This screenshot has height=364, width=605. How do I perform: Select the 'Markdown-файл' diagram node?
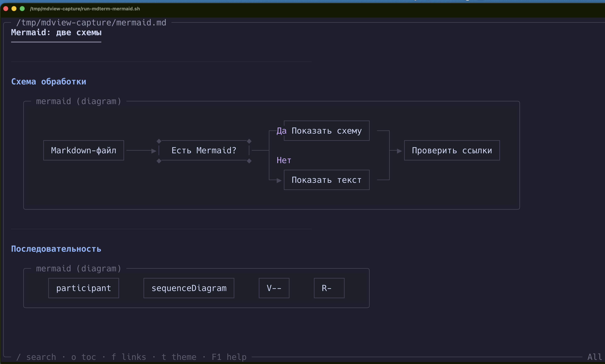click(84, 150)
